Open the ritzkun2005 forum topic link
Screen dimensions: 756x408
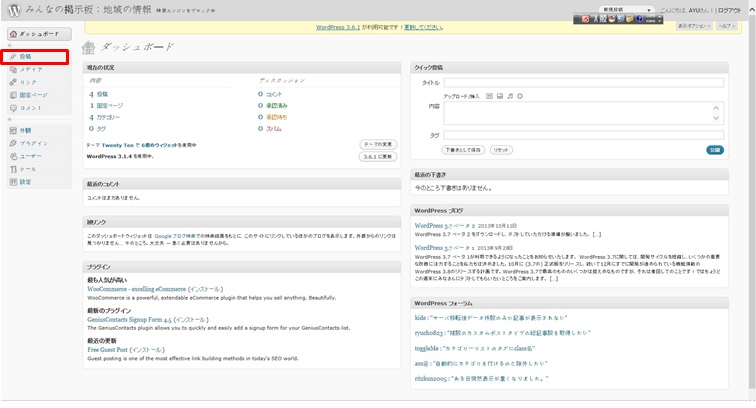pyautogui.click(x=481, y=379)
